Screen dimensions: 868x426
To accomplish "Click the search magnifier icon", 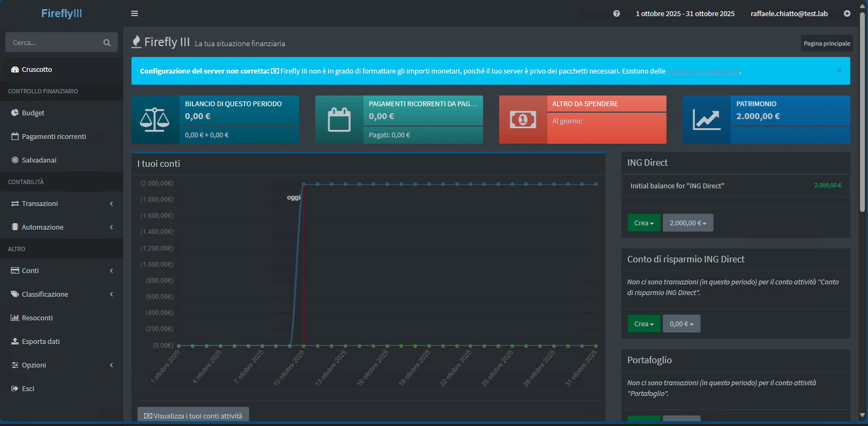I will tap(107, 42).
